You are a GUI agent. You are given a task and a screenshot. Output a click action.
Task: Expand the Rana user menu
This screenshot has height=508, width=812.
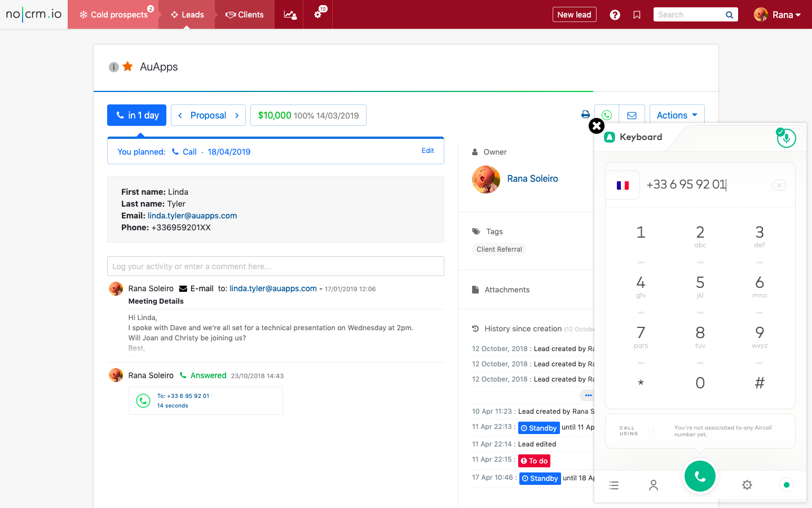click(778, 15)
